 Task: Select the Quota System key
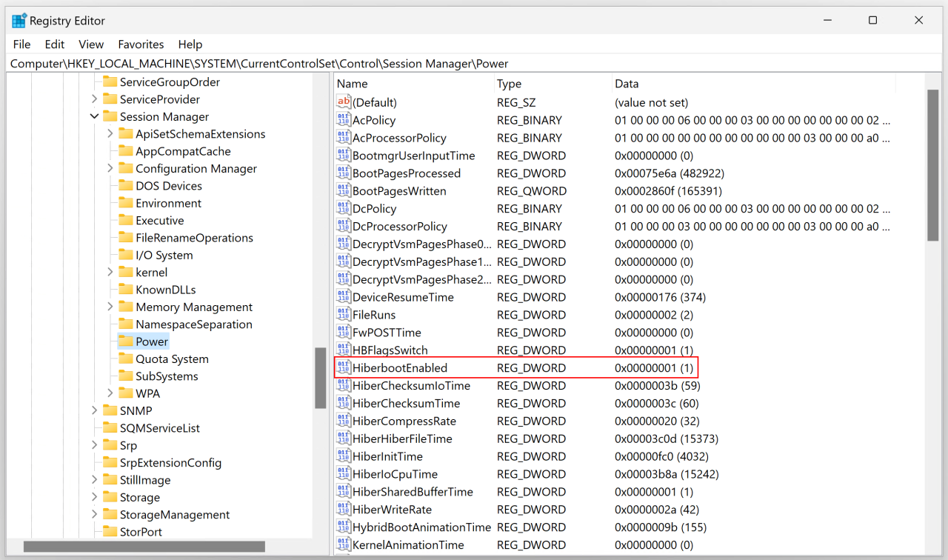click(x=172, y=359)
